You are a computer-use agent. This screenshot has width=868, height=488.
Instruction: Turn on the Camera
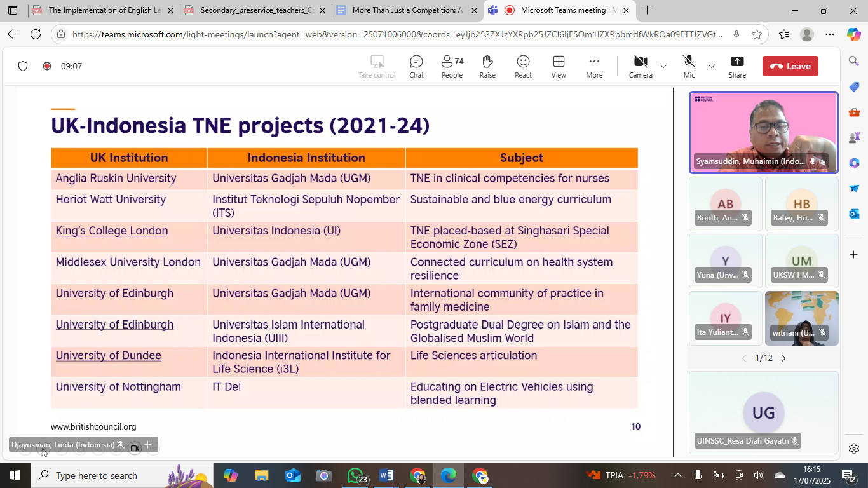pyautogui.click(x=641, y=67)
